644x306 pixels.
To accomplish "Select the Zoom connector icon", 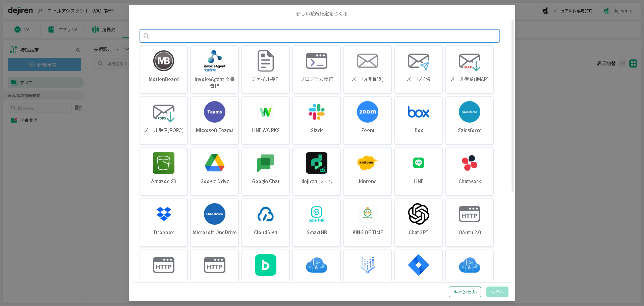I will 367,112.
